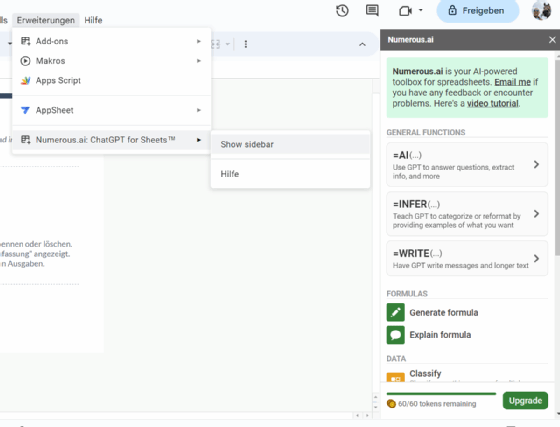
Task: Open the Add-ons submenu
Action: pos(111,41)
